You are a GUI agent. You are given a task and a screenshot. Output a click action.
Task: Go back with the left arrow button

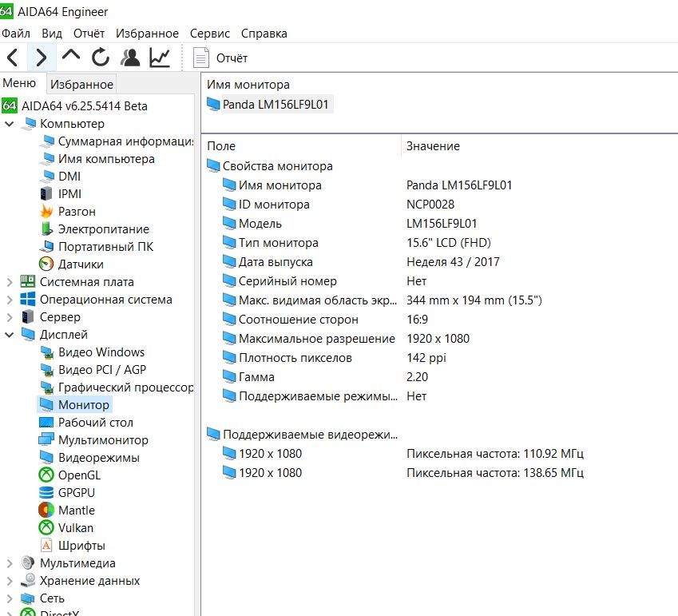13,58
